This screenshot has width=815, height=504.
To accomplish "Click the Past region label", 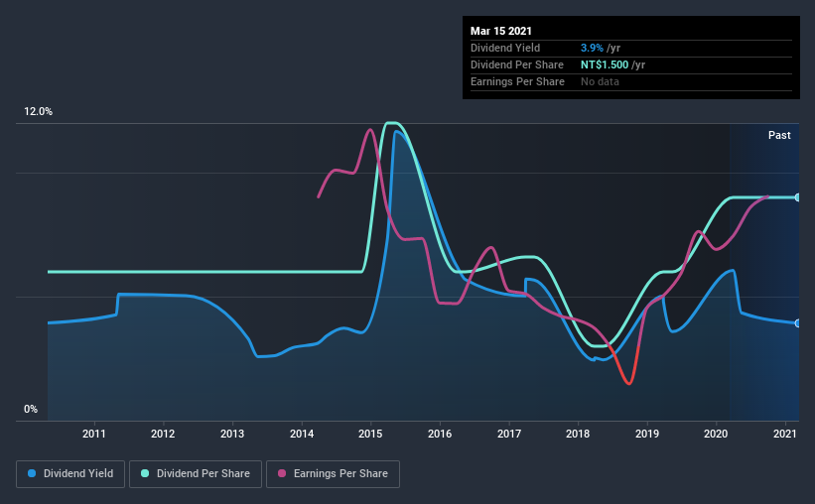I will pos(779,135).
